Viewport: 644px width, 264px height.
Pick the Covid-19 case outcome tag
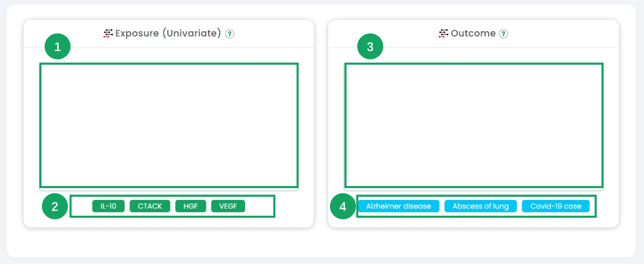[556, 206]
